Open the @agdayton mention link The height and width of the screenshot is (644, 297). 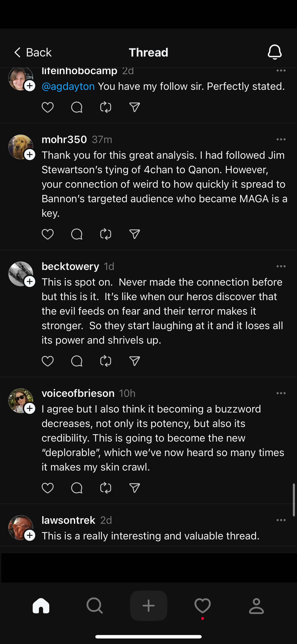(68, 86)
